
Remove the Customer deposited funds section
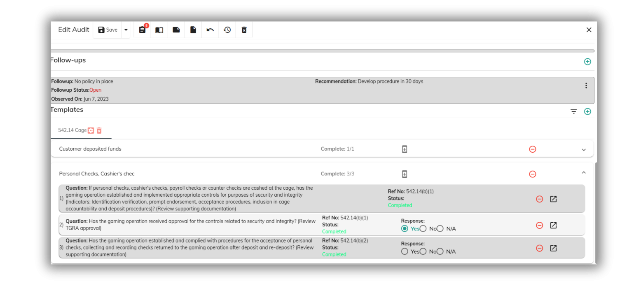[532, 149]
